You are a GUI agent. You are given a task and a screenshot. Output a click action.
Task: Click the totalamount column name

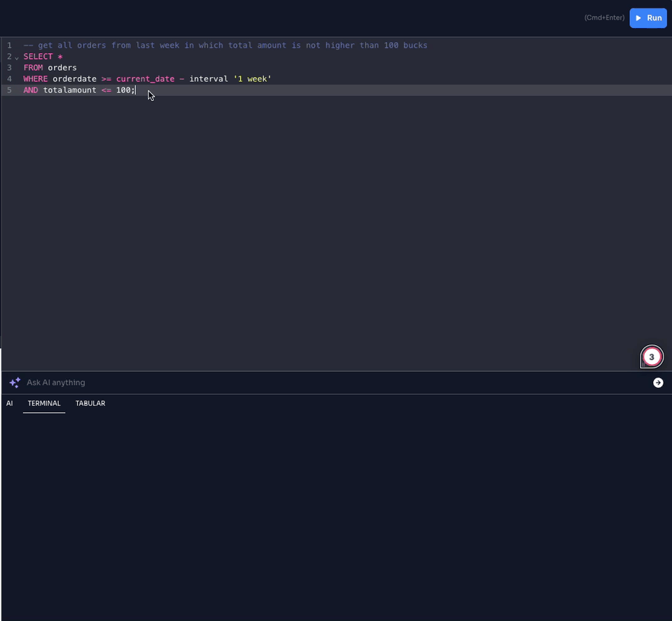pos(69,90)
